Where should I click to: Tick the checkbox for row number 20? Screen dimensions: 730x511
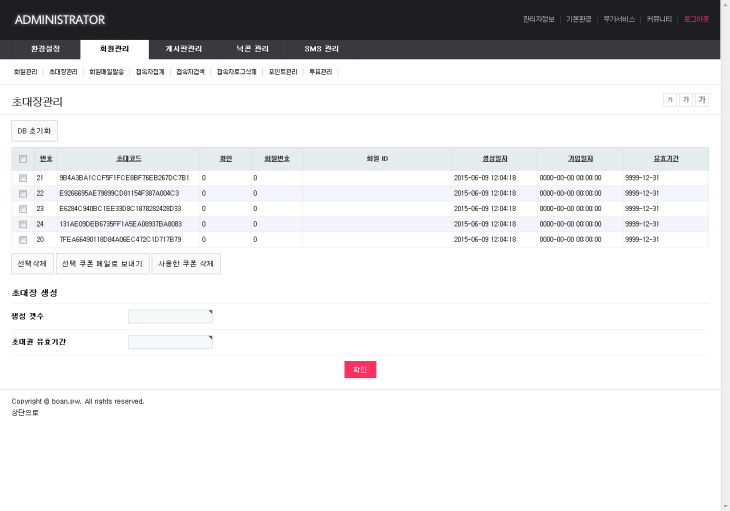coord(23,240)
